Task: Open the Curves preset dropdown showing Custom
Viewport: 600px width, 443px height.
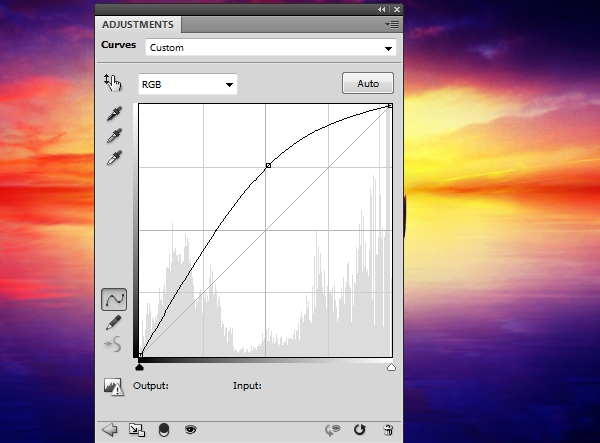Action: tap(271, 48)
